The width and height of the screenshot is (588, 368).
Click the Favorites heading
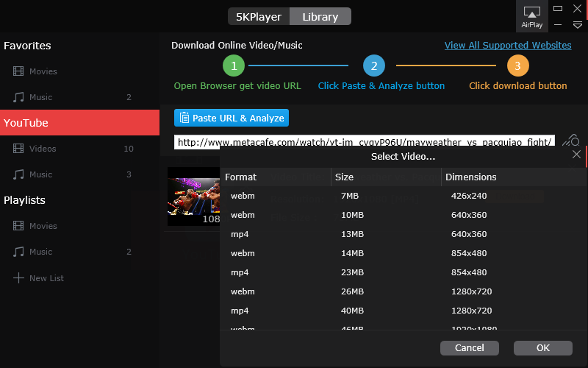pyautogui.click(x=27, y=46)
